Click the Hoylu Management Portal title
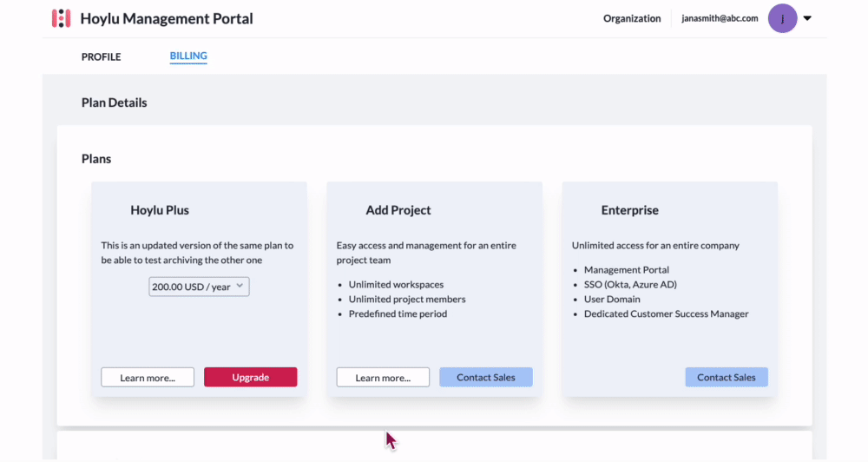 (x=167, y=18)
